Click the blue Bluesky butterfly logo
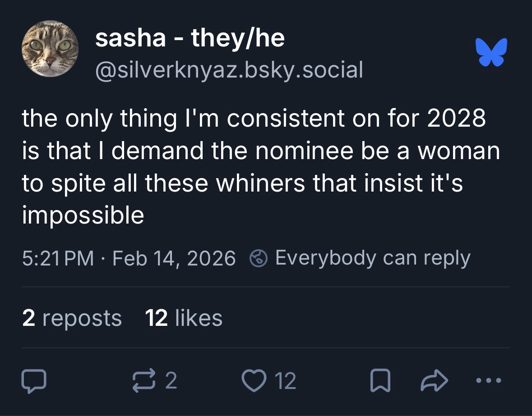The height and width of the screenshot is (416, 532). tap(491, 53)
